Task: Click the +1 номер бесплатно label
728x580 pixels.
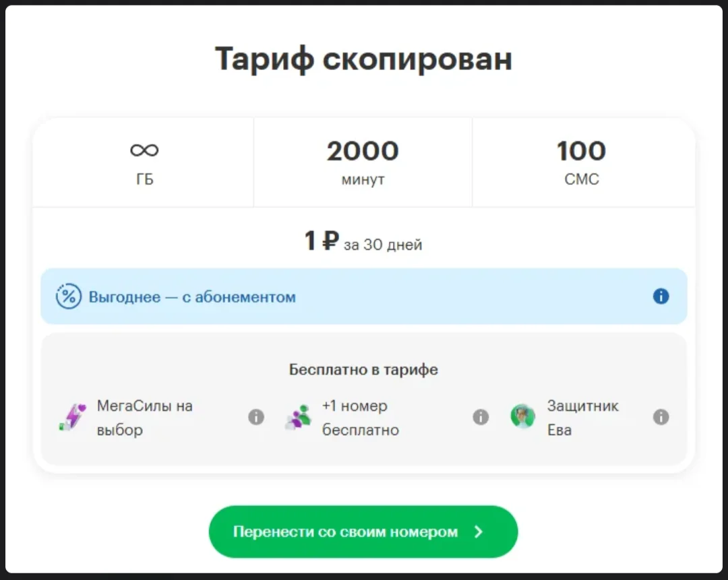Action: tap(360, 418)
